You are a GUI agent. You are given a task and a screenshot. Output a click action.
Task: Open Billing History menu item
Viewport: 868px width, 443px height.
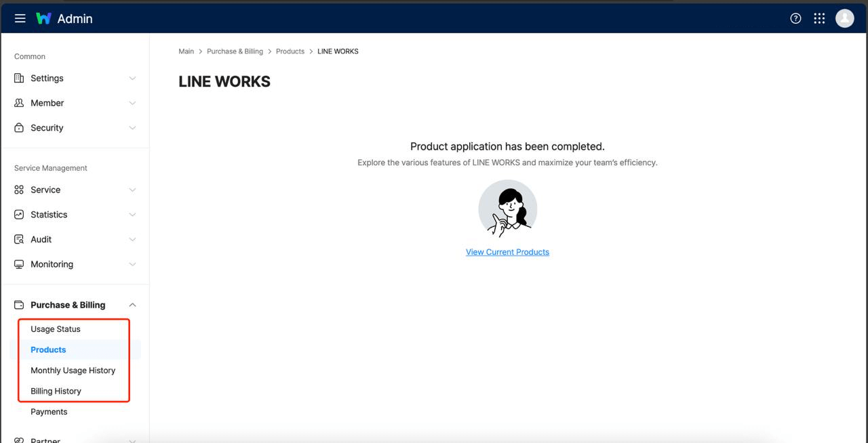pos(56,391)
